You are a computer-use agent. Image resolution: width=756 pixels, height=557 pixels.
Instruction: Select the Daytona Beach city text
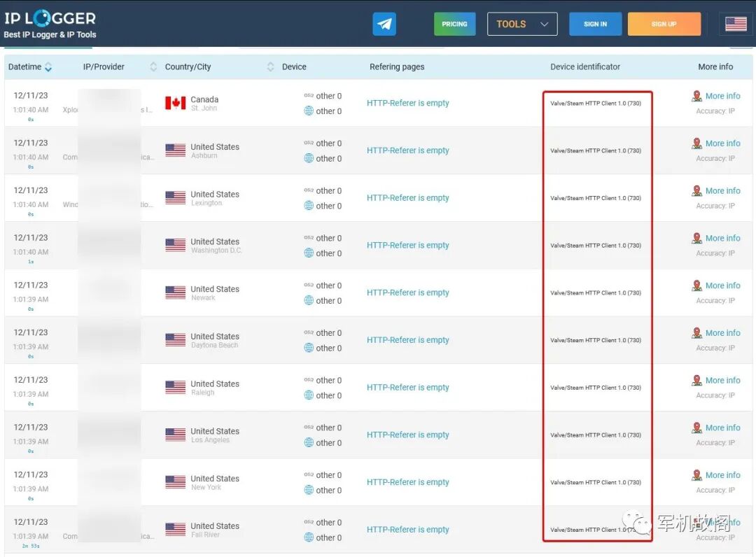click(x=215, y=345)
